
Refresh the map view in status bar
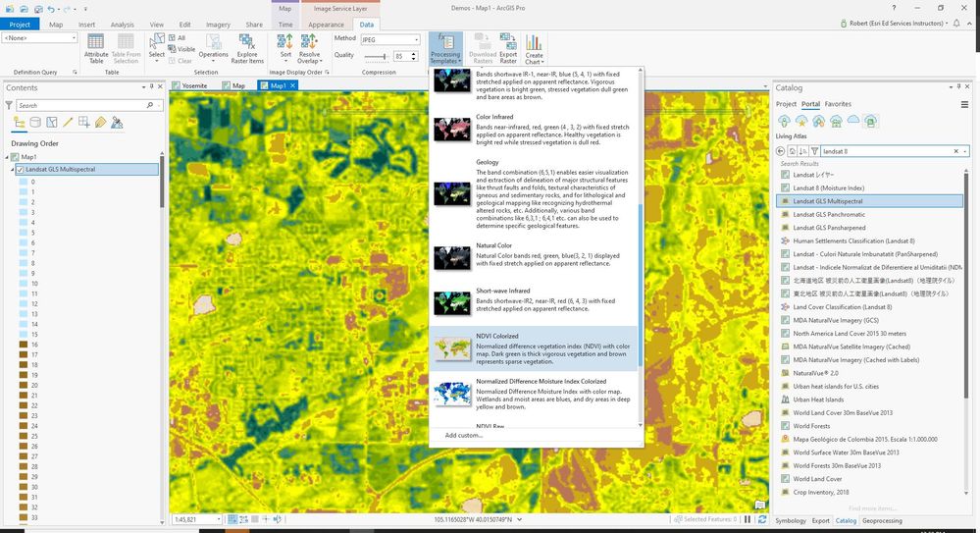pyautogui.click(x=762, y=520)
